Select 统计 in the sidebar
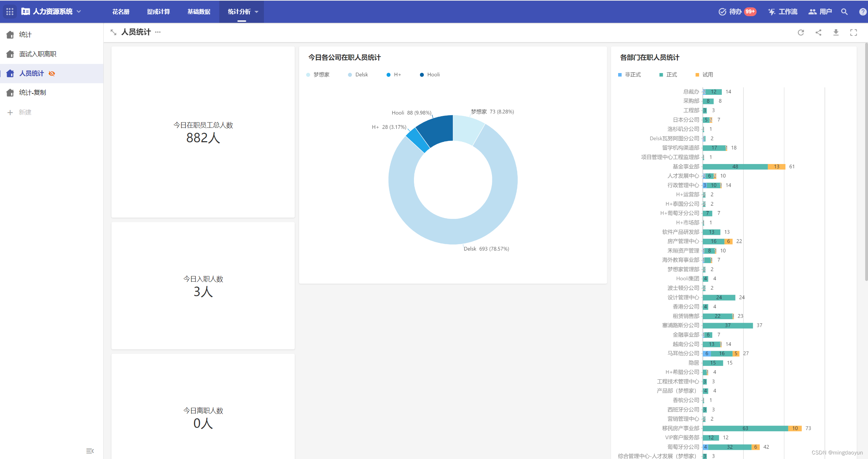The height and width of the screenshot is (459, 868). 52,34
